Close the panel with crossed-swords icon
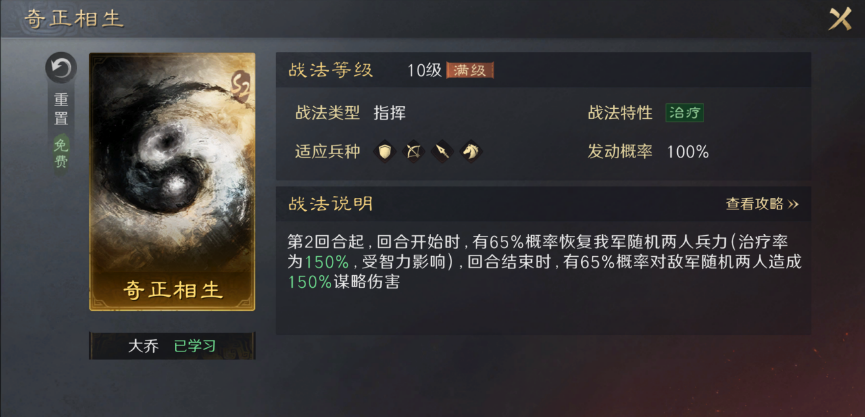The width and height of the screenshot is (865, 417). click(x=840, y=19)
